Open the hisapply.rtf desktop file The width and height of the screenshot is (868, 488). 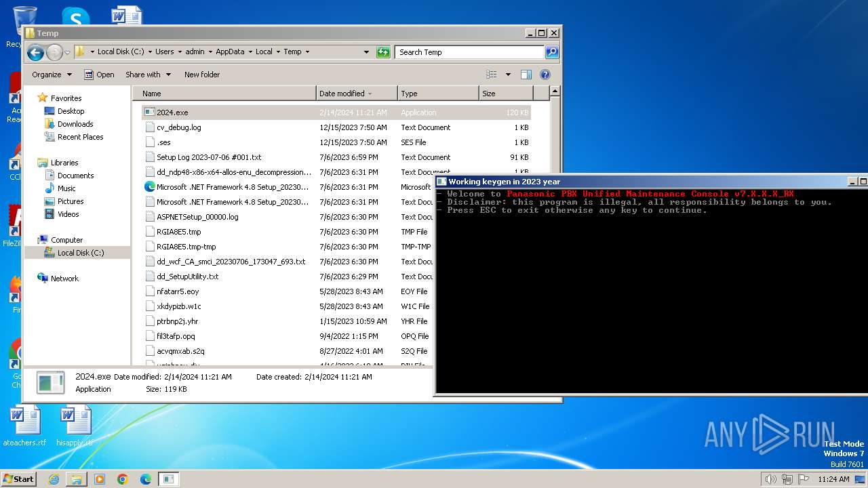click(75, 426)
